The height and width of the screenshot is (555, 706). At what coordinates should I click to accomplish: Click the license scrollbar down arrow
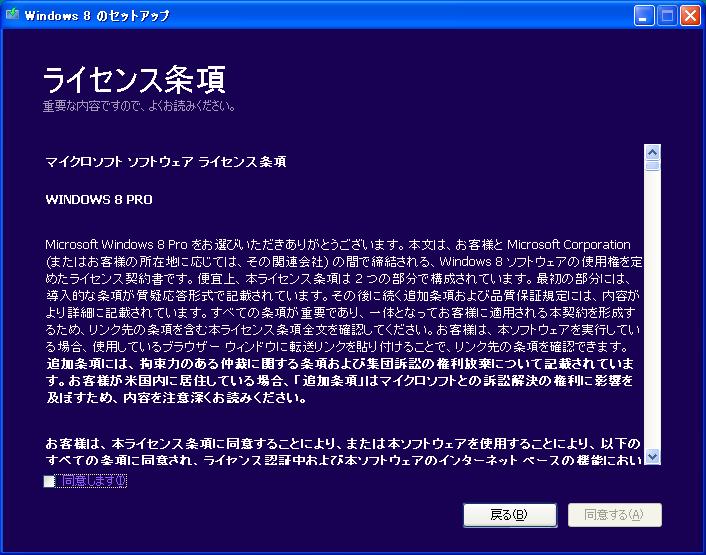tap(652, 456)
